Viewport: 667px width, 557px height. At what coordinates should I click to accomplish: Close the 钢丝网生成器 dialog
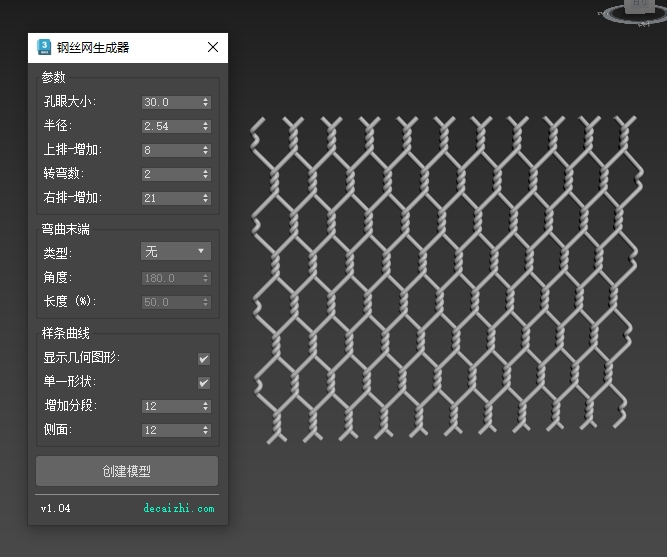click(x=212, y=47)
